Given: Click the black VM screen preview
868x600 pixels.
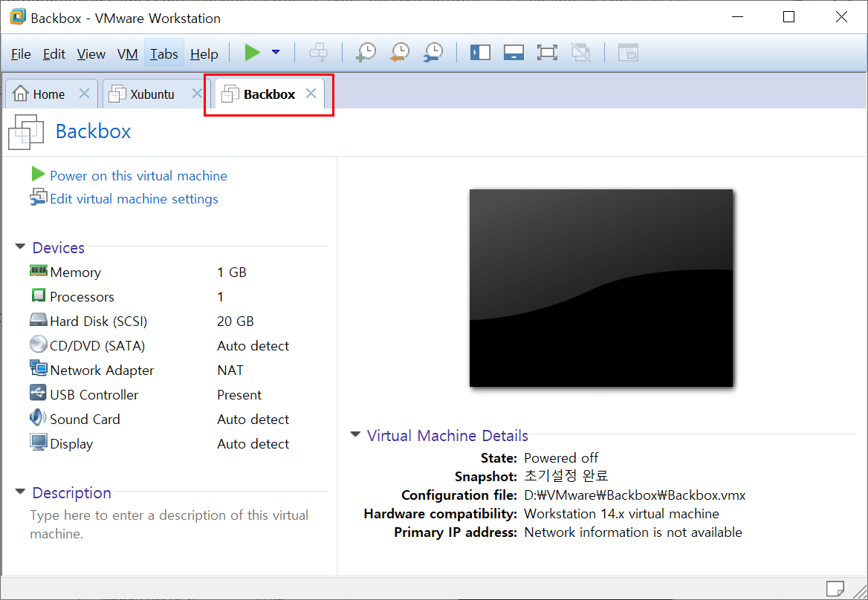Looking at the screenshot, I should [x=600, y=288].
